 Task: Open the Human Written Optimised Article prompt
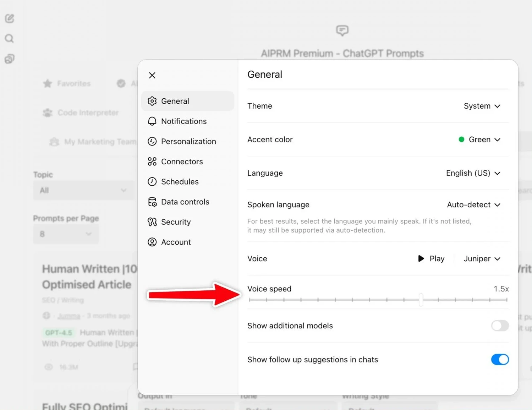89,277
